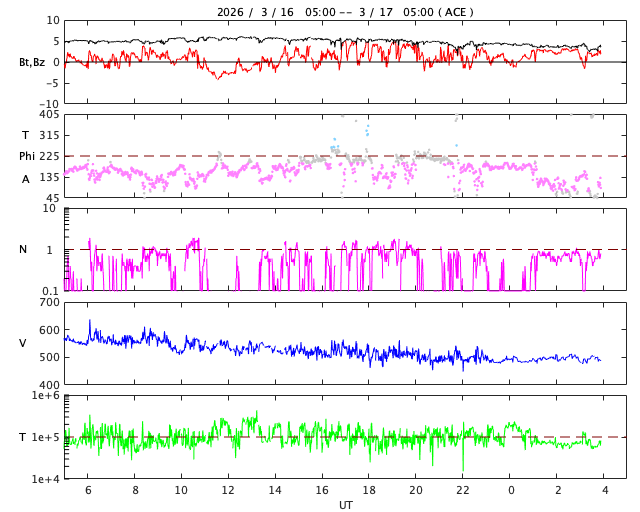Click the plot title date range text
Viewport: 640px width, 512px height.
pyautogui.click(x=345, y=12)
